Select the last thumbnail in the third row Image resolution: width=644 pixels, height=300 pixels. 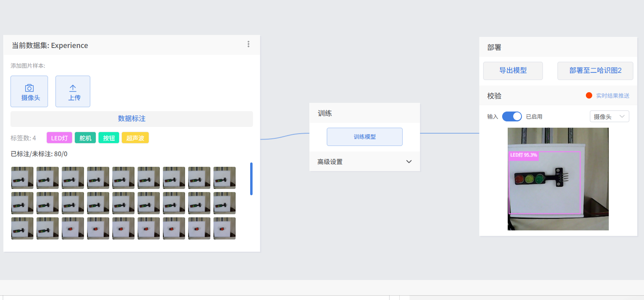click(x=224, y=229)
